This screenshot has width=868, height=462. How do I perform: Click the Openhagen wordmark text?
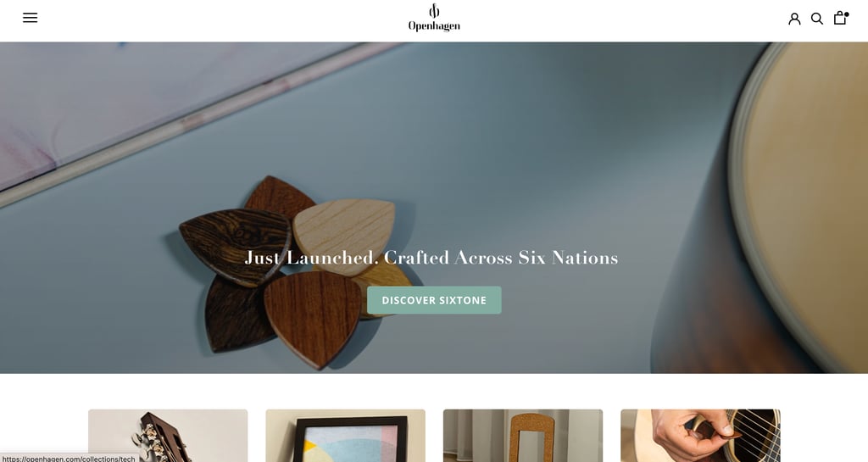[434, 25]
